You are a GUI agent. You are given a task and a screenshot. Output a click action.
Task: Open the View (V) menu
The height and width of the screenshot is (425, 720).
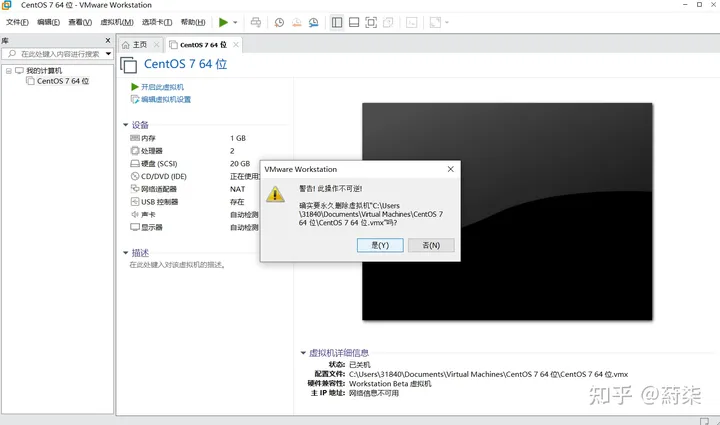80,22
